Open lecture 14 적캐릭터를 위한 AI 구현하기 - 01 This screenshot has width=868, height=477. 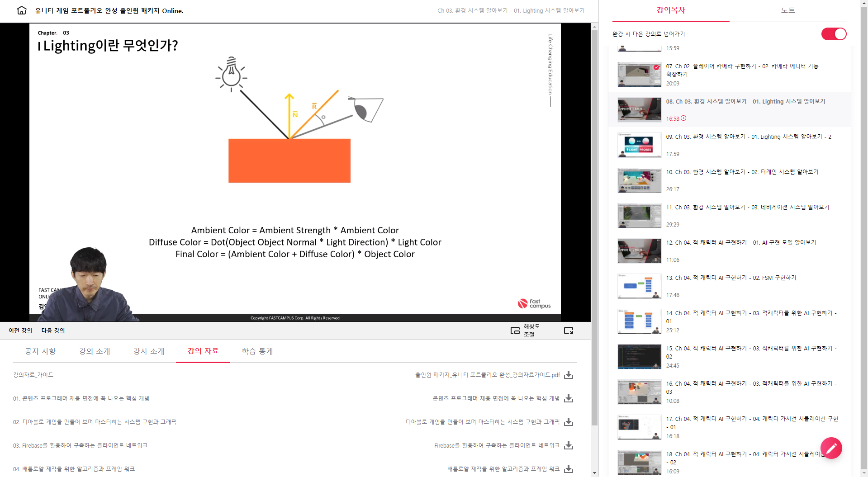pos(730,321)
